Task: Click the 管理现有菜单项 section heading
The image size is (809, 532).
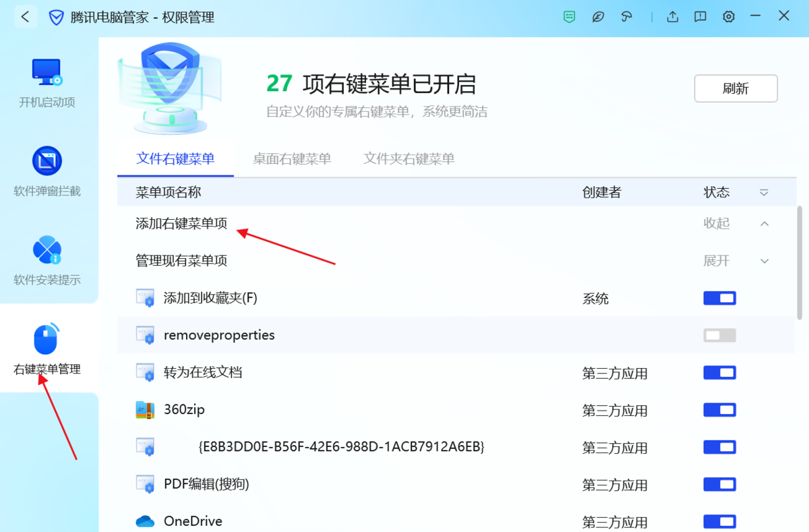Action: tap(181, 261)
